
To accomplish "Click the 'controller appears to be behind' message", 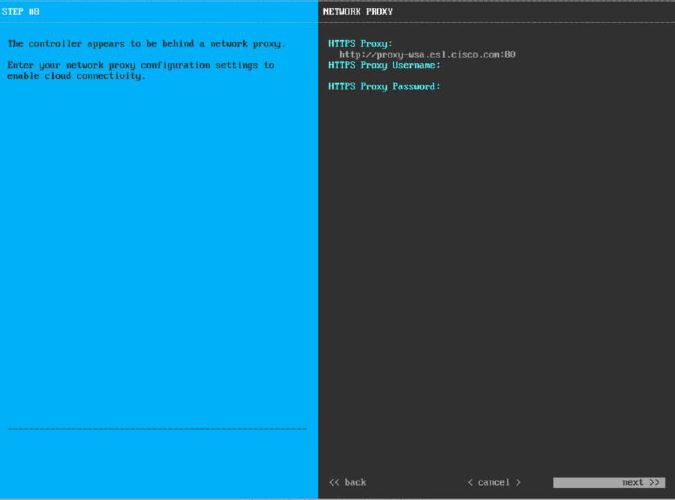I will pyautogui.click(x=145, y=44).
